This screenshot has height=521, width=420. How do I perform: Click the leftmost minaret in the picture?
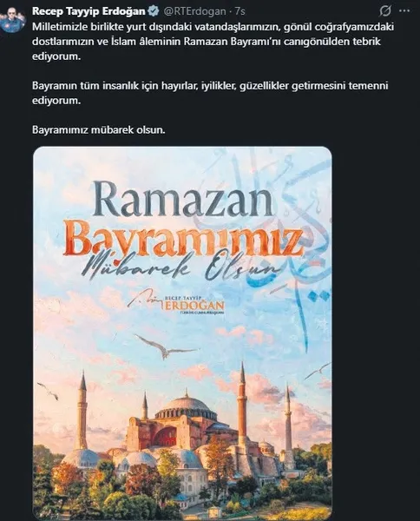82,411
